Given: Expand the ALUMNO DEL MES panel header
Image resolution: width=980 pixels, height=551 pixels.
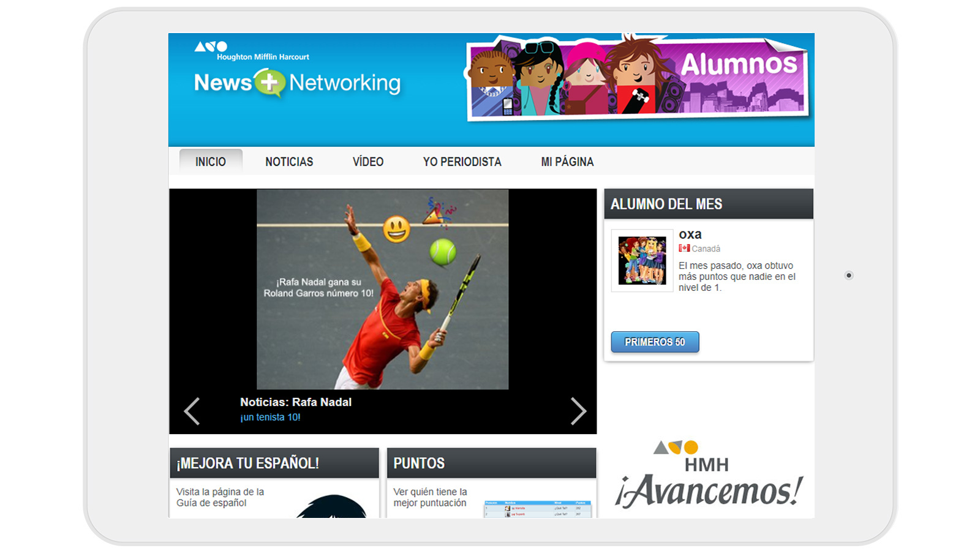Looking at the screenshot, I should [667, 204].
